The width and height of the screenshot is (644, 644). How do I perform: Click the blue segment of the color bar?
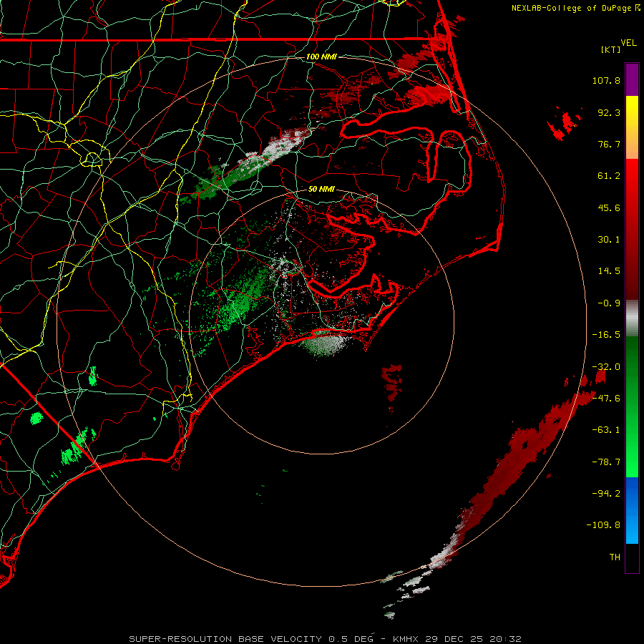(x=632, y=510)
